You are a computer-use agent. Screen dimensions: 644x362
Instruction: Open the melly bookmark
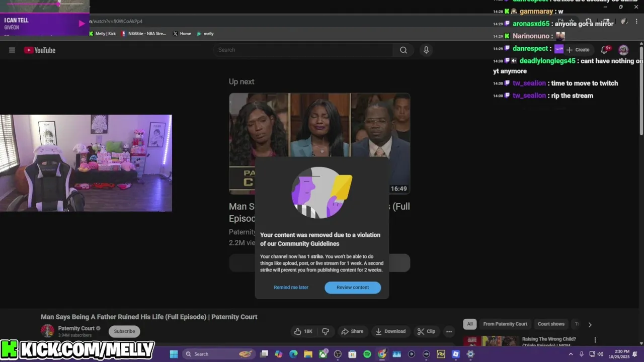(x=205, y=34)
